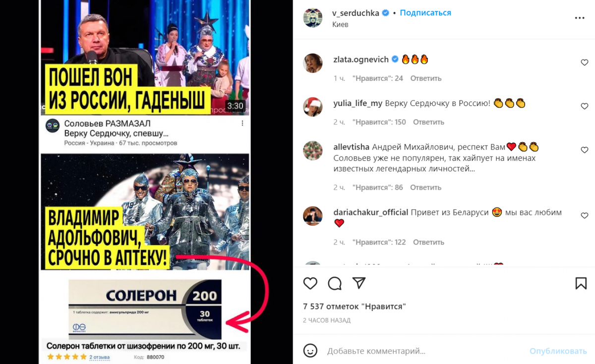
Task: View 7 537 likes list
Action: coord(355,307)
